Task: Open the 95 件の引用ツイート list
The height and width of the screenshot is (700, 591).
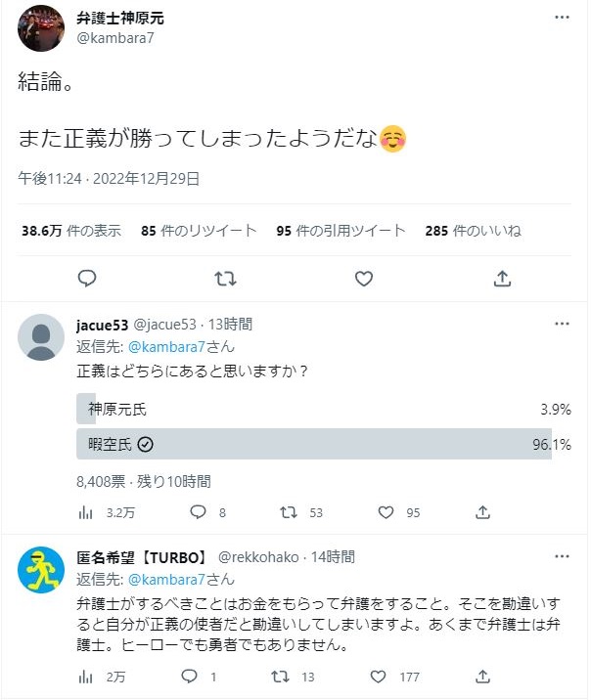Action: (x=341, y=231)
